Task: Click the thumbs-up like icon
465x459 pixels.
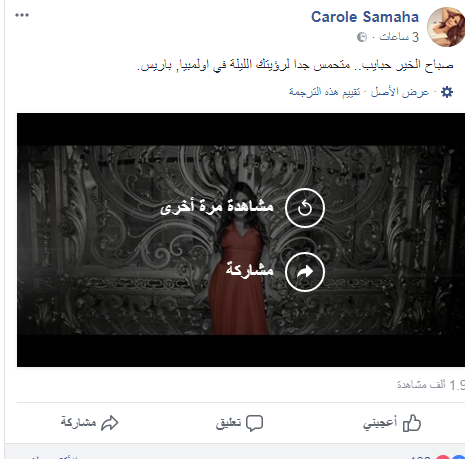Action: click(412, 423)
